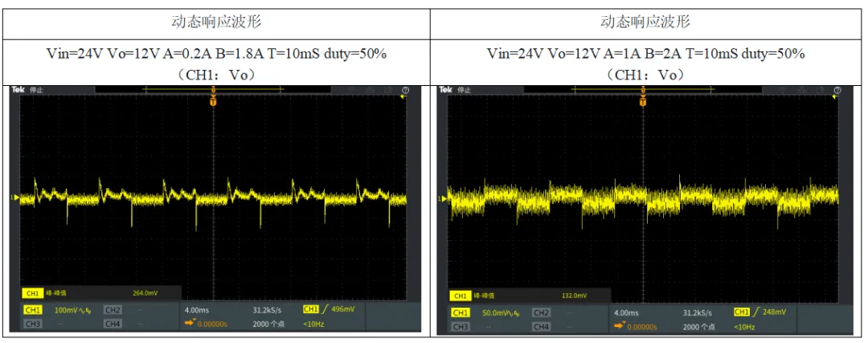Click the 132.0mV measurement value
This screenshot has height=343, width=868.
click(573, 296)
